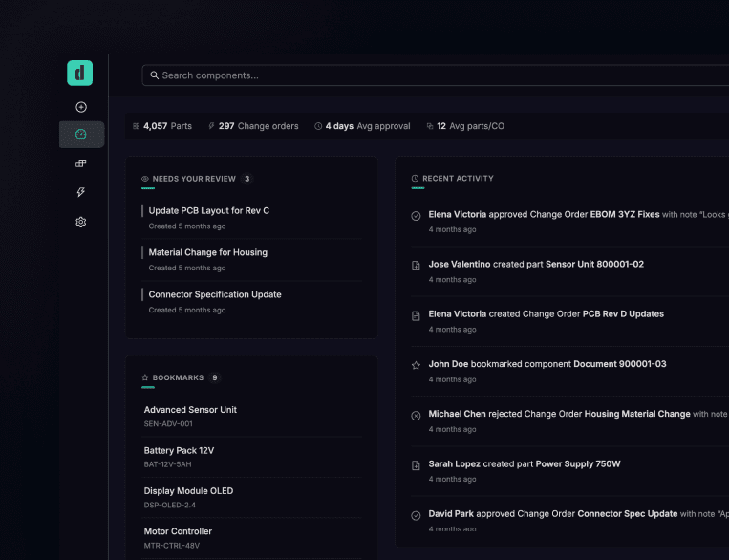Viewport: 729px width, 560px height.
Task: Open the Display Module OLED bookmark
Action: (x=188, y=491)
